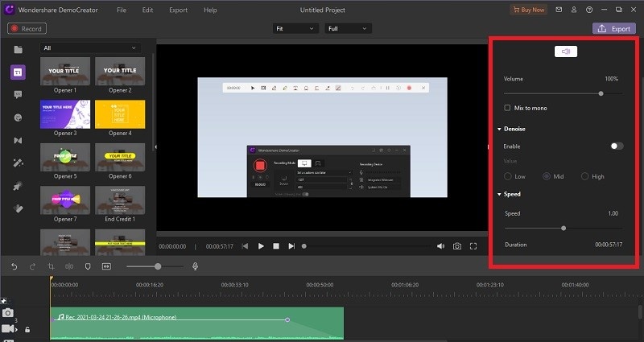Select the crop tool in timeline toolbar
This screenshot has width=644, height=342.
tap(51, 266)
